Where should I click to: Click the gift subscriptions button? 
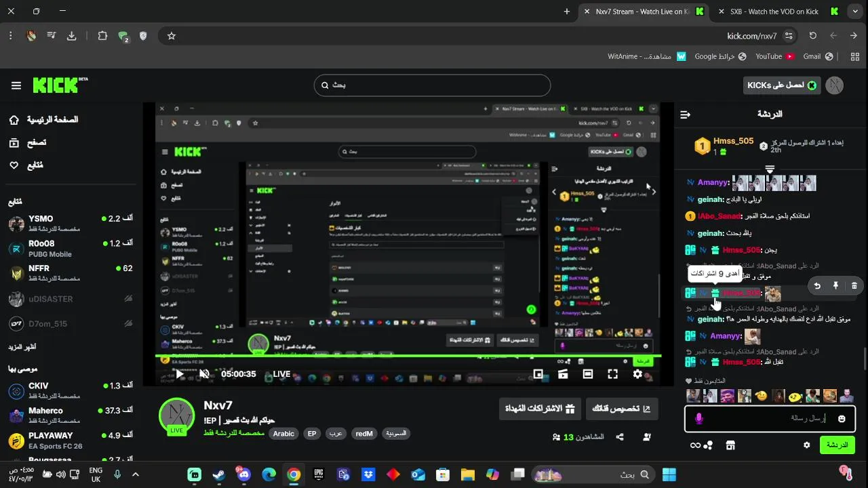(x=540, y=409)
